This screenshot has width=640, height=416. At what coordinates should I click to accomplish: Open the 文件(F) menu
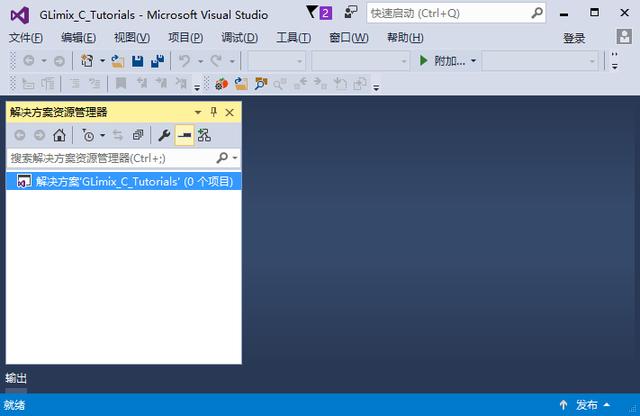tap(26, 38)
